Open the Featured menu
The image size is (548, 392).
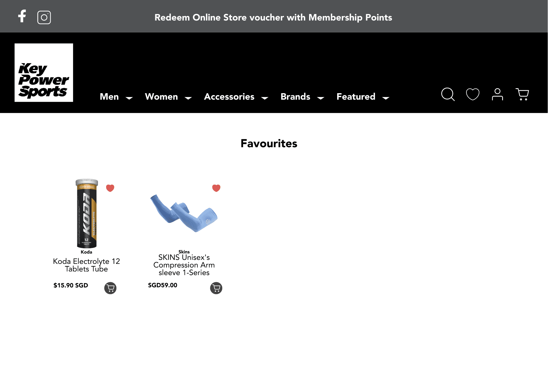356,97
